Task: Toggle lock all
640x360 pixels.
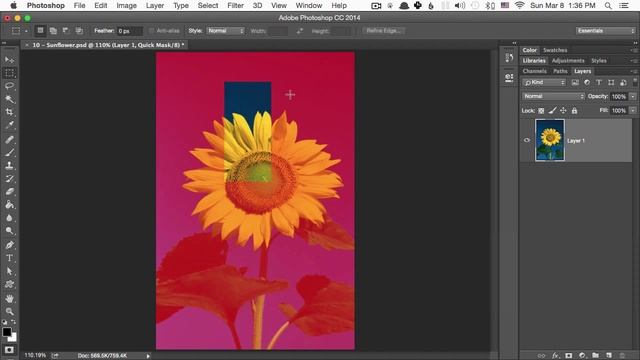Action: (574, 111)
